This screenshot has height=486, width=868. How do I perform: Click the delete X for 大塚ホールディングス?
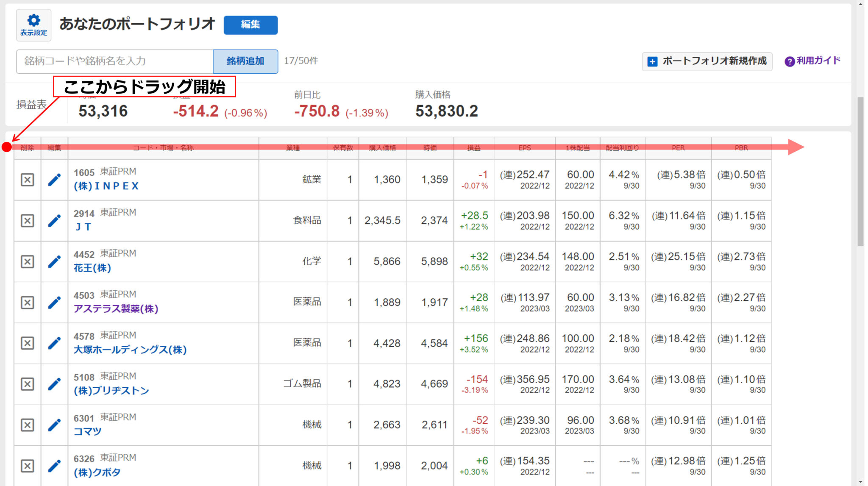coord(28,343)
